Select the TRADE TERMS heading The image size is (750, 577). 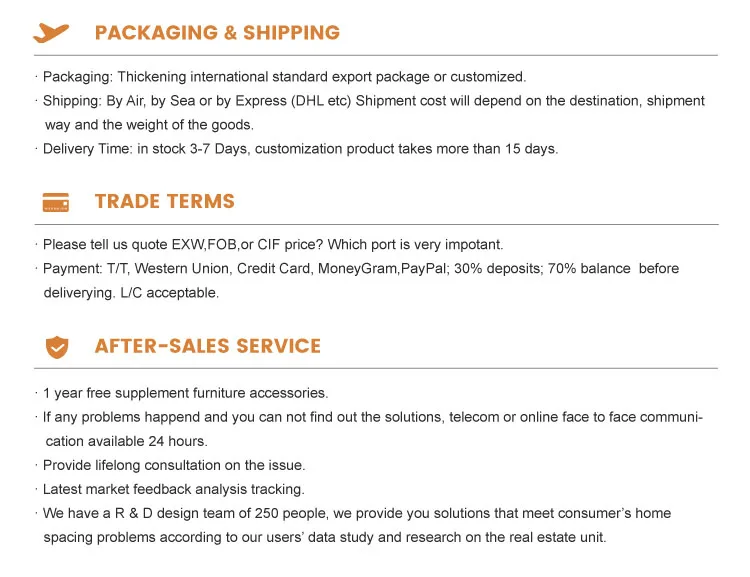pyautogui.click(x=164, y=202)
